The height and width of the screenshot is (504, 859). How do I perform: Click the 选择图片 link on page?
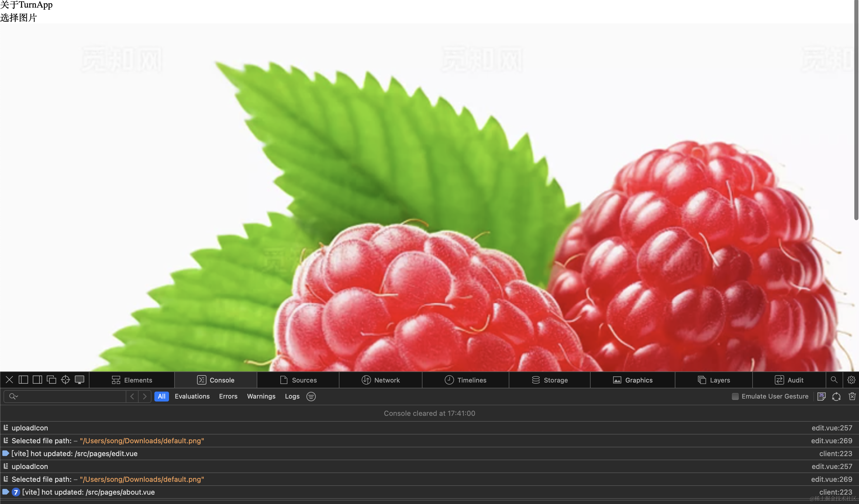pos(18,18)
